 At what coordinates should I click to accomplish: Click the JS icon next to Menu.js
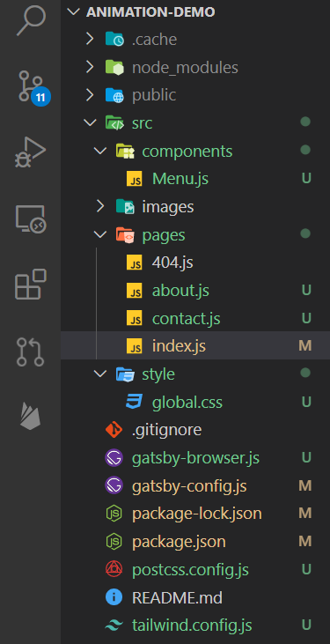(x=135, y=179)
